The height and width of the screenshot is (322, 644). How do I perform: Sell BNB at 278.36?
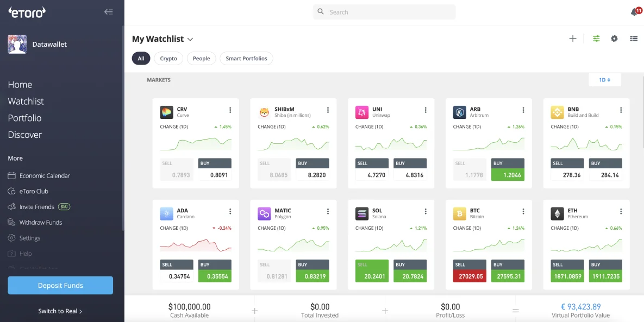click(x=567, y=169)
